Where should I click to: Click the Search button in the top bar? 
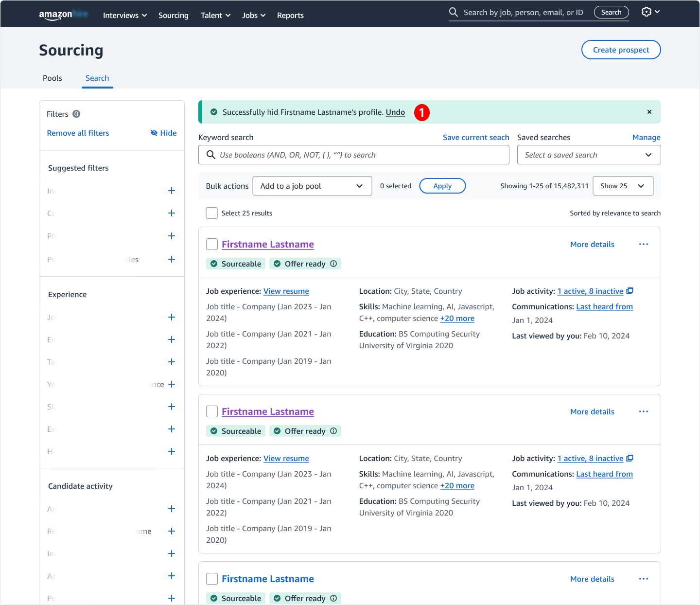[611, 12]
